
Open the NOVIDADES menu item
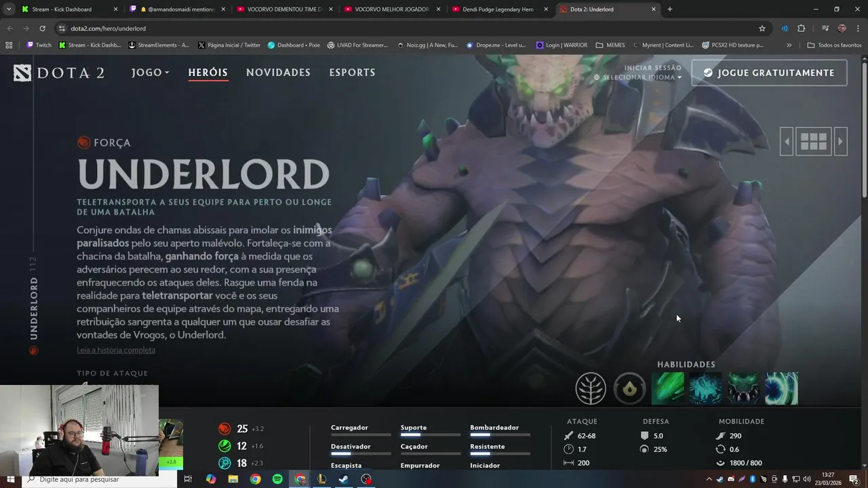(x=278, y=73)
